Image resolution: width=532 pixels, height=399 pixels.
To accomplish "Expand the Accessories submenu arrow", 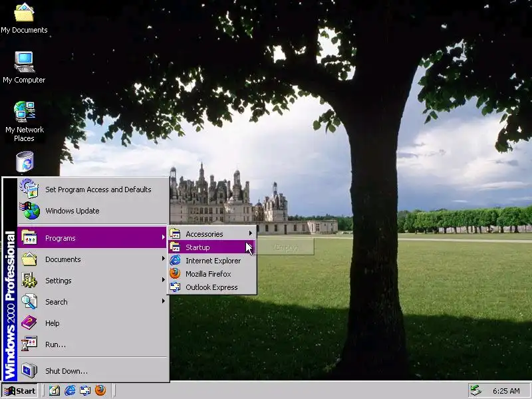I will 251,233.
